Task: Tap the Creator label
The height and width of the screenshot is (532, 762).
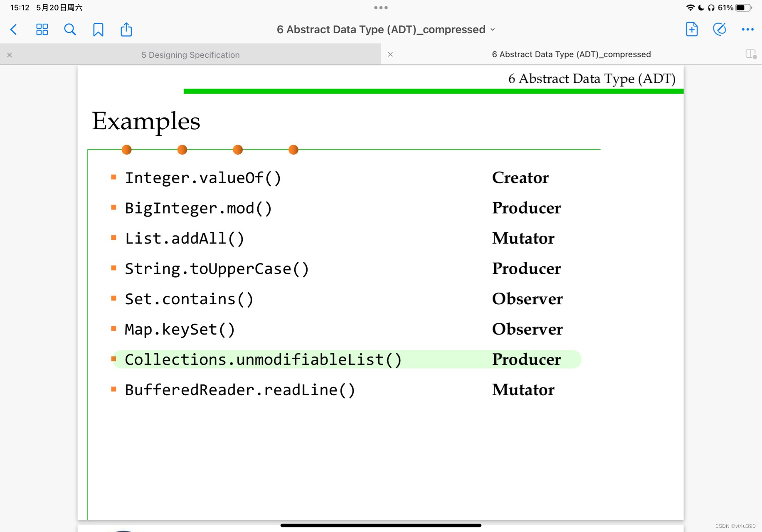Action: pos(520,178)
